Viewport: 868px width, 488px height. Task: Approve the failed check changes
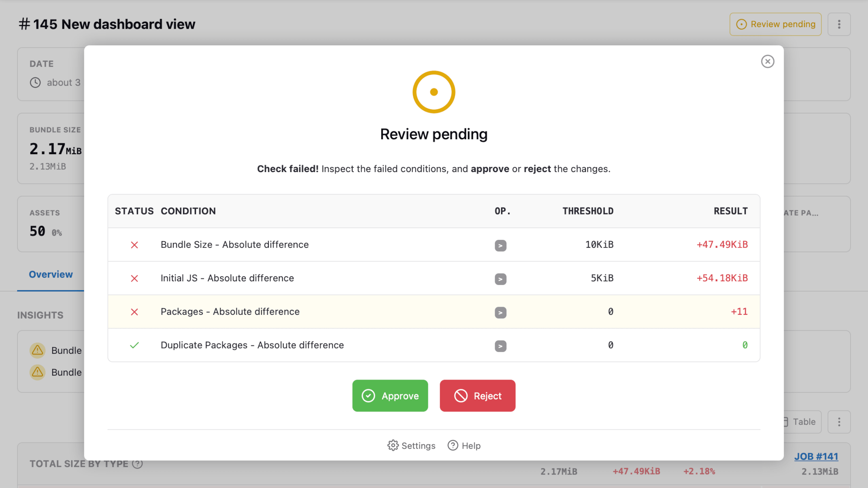tap(390, 396)
